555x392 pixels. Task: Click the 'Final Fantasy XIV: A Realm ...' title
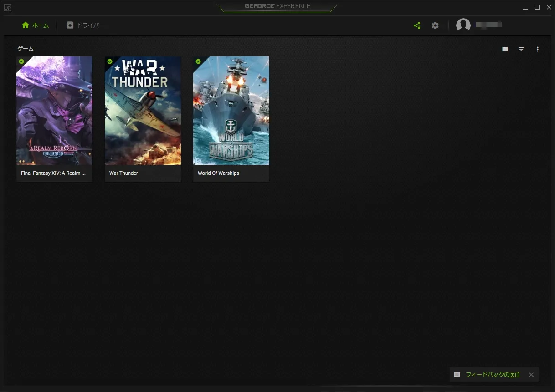point(53,173)
